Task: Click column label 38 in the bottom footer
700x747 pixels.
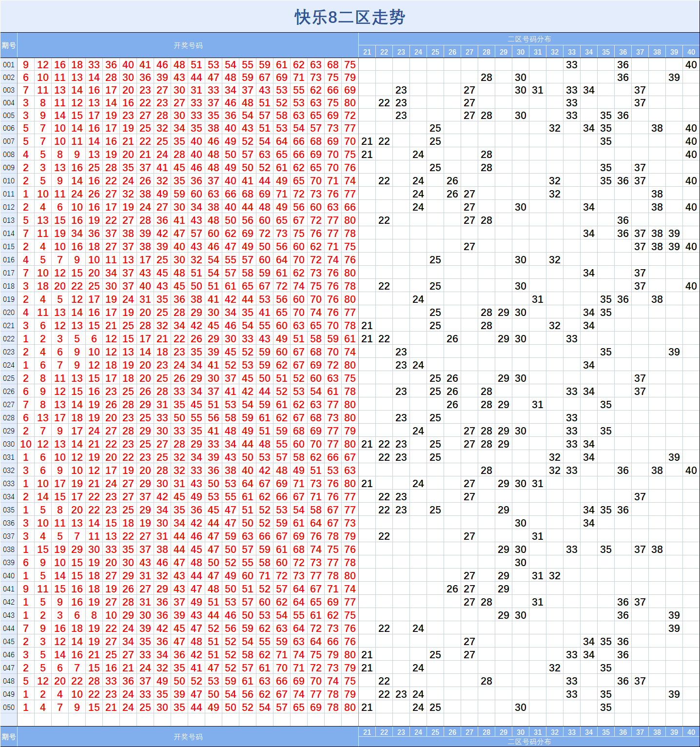Action: point(657,732)
